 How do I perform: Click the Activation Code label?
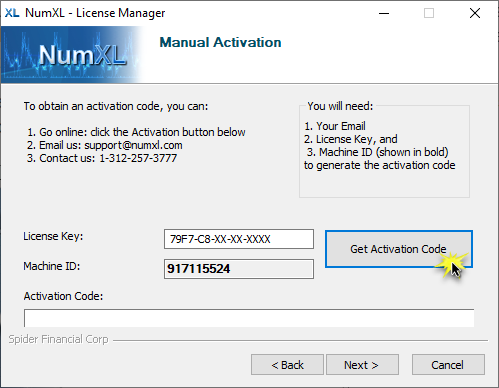click(x=63, y=296)
